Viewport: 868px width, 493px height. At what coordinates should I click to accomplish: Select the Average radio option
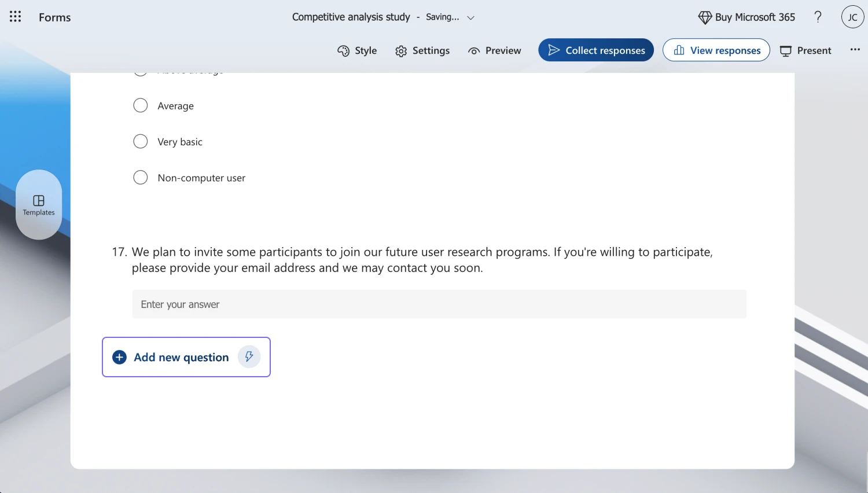pos(141,105)
